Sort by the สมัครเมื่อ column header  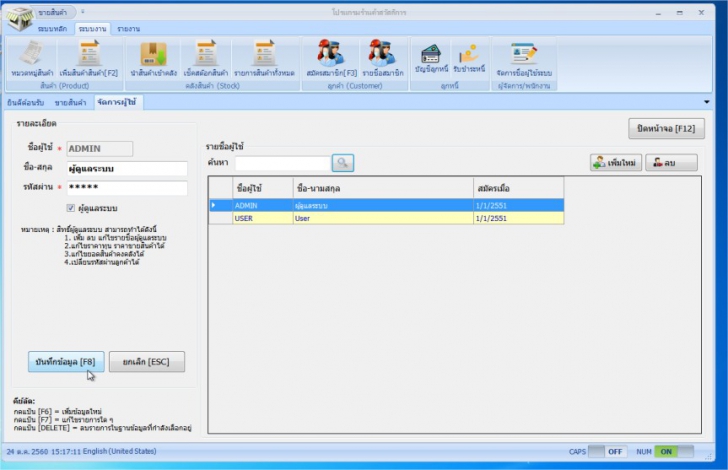click(x=519, y=188)
